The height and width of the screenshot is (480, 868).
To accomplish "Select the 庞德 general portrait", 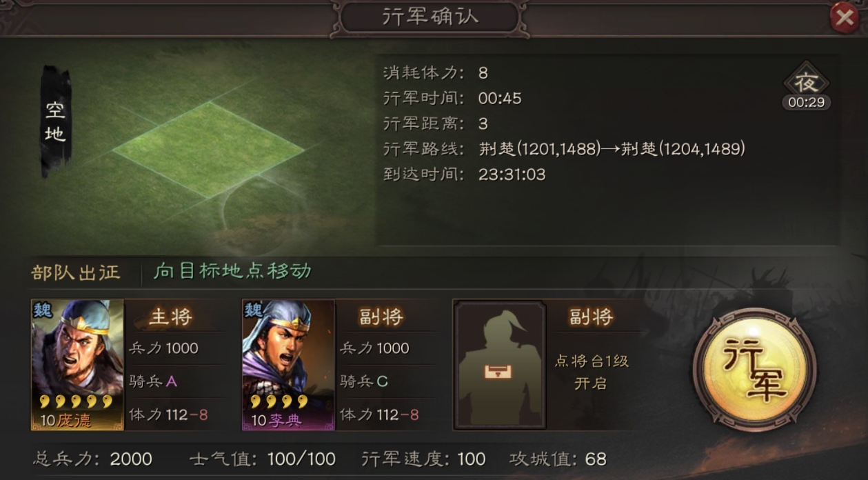I will 77,364.
